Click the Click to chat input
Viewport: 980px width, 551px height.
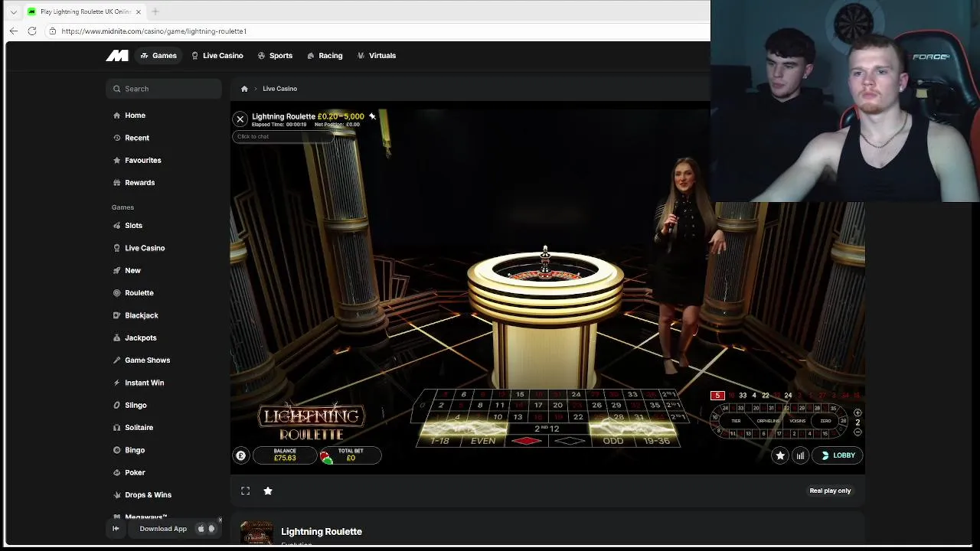coord(283,136)
